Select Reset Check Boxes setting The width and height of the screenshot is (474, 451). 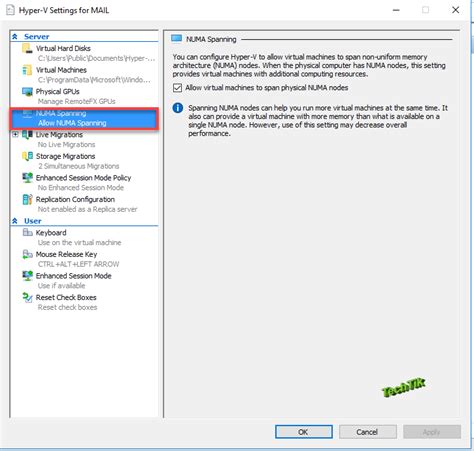coord(66,297)
